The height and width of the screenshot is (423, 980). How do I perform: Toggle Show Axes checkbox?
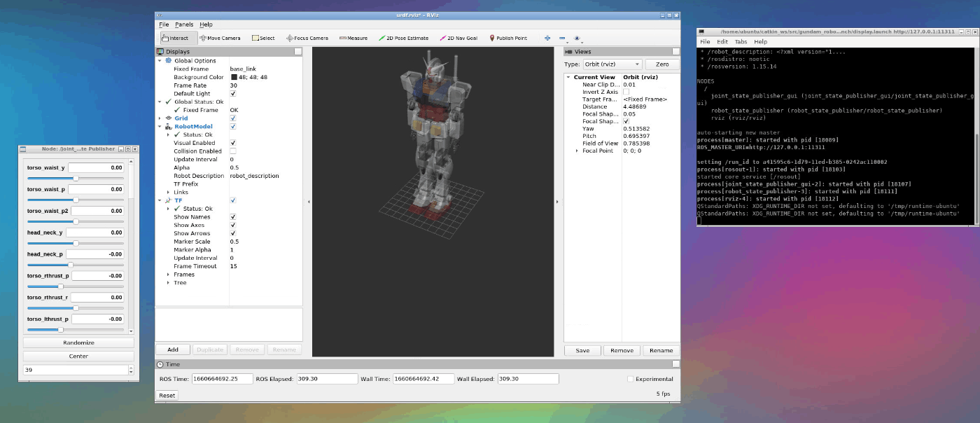[233, 226]
